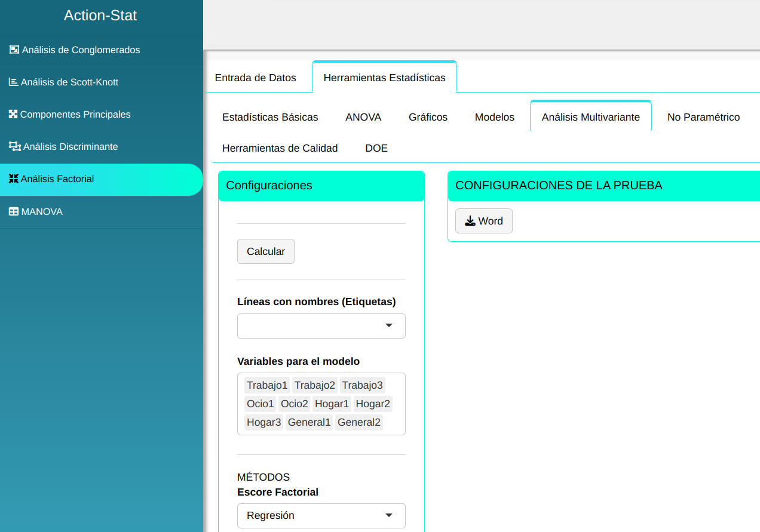Go to the No Paramétrico tab
The image size is (760, 532).
pyautogui.click(x=703, y=117)
